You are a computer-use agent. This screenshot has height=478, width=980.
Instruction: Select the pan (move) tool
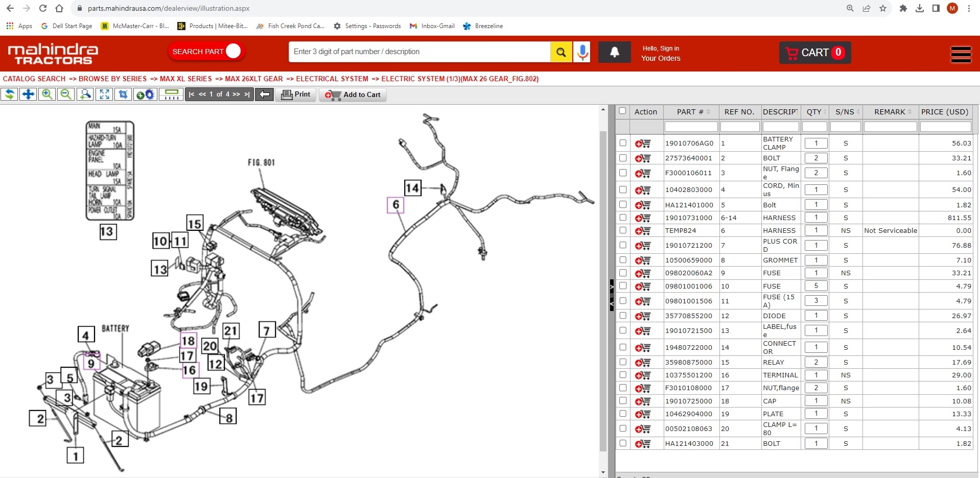[28, 94]
